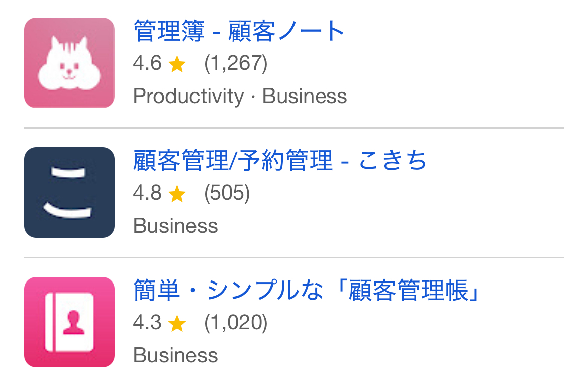Click the star beside the 4.3 rating

coord(177,323)
